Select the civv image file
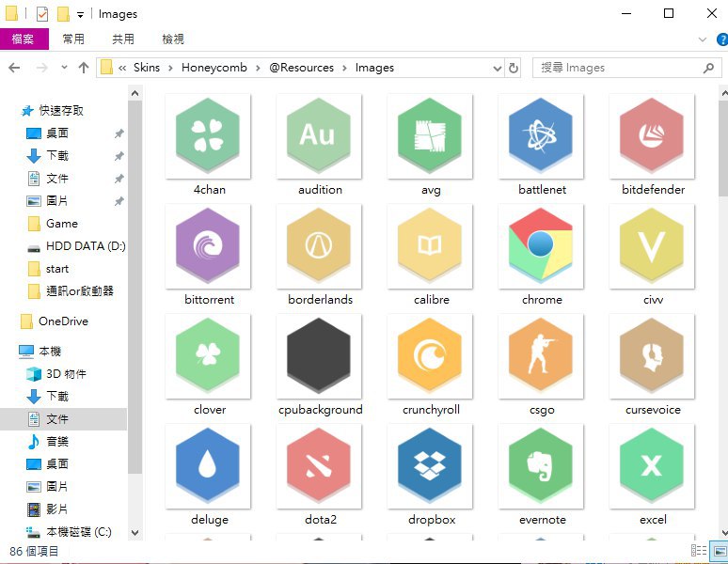 (652, 246)
